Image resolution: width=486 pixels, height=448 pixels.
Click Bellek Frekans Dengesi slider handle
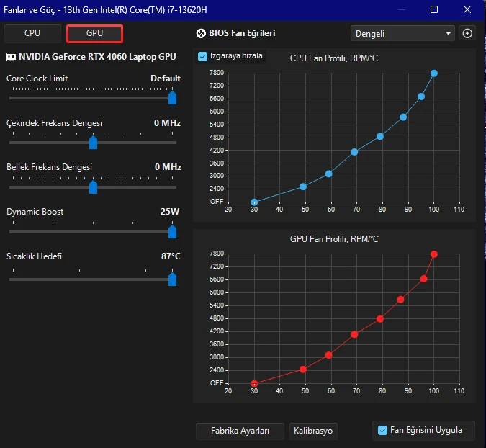(94, 187)
